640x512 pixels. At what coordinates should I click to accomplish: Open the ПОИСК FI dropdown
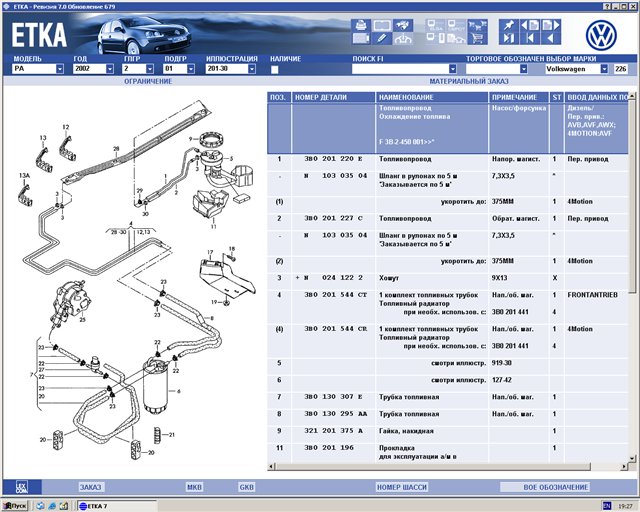point(452,69)
